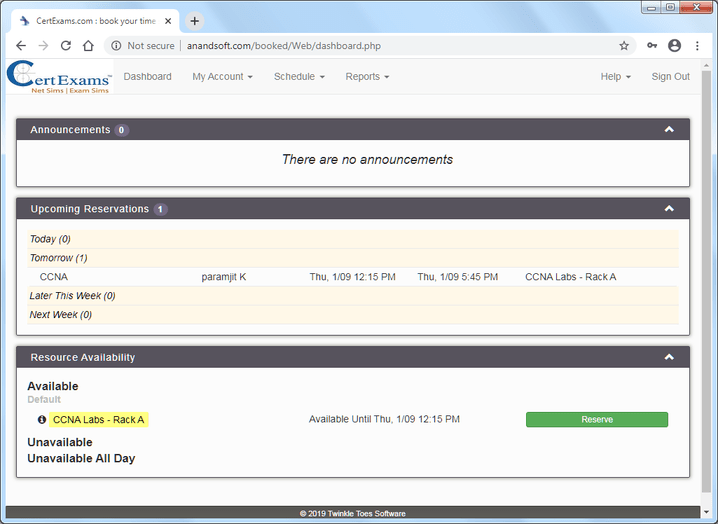
Task: Open the Schedule dropdown menu
Action: (x=299, y=76)
